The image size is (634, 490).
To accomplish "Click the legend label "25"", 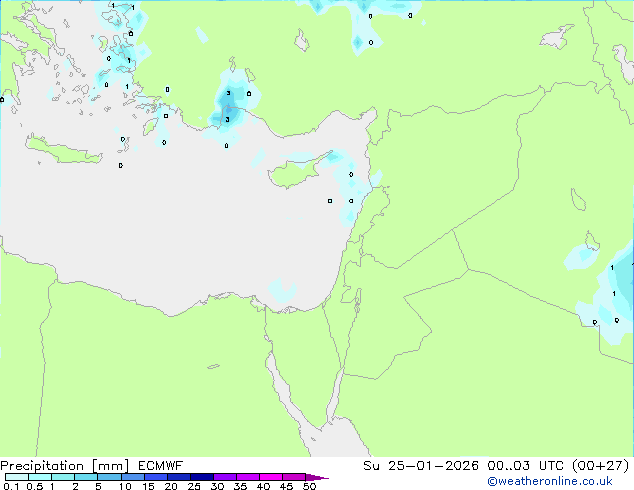I will (194, 486).
